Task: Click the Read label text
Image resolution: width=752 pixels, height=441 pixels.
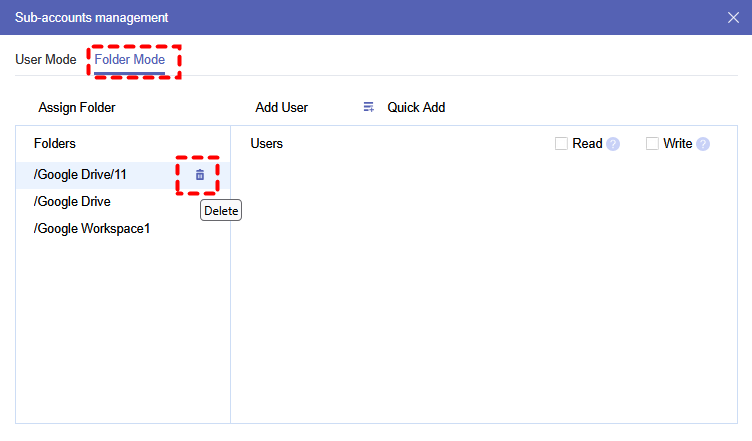Action: point(587,144)
